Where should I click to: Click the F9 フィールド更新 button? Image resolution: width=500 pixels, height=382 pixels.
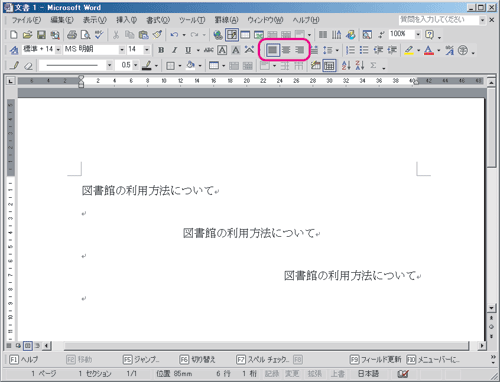[x=376, y=360]
